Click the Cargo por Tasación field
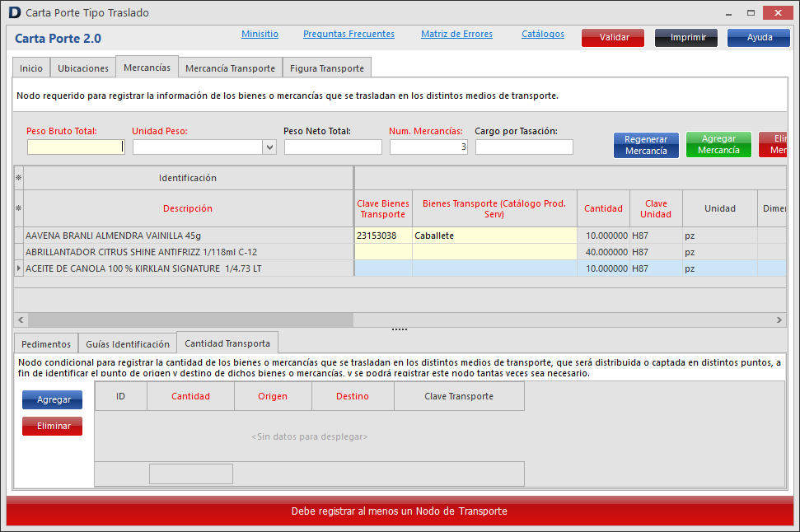 [x=524, y=147]
